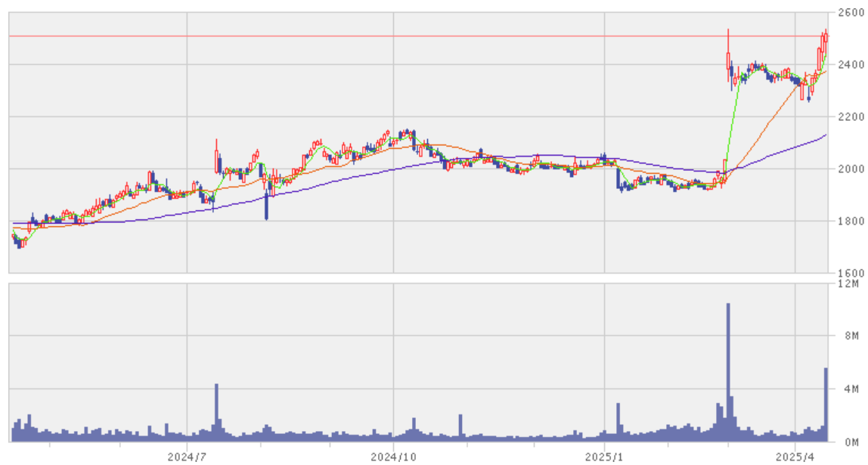The height and width of the screenshot is (465, 868).
Task: Click the 0M volume axis label
Action: tap(853, 442)
